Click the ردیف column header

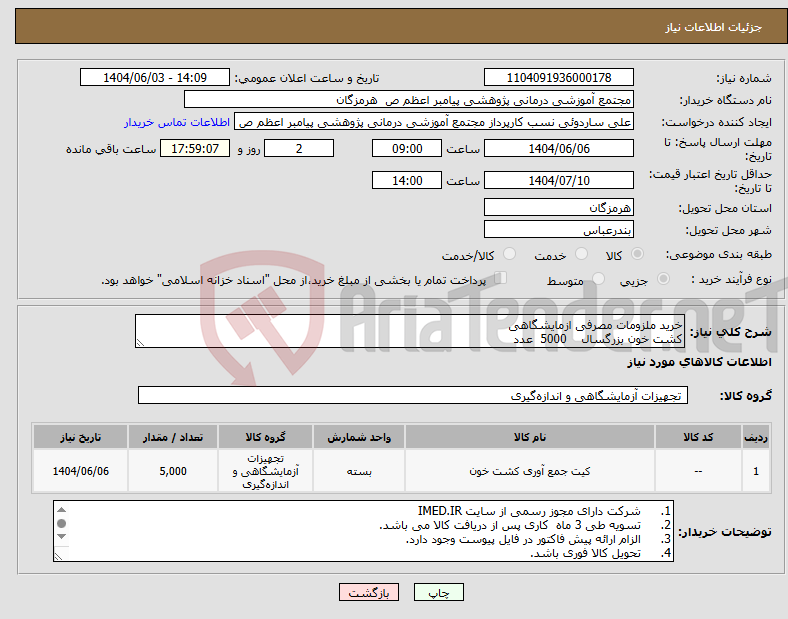tap(756, 437)
